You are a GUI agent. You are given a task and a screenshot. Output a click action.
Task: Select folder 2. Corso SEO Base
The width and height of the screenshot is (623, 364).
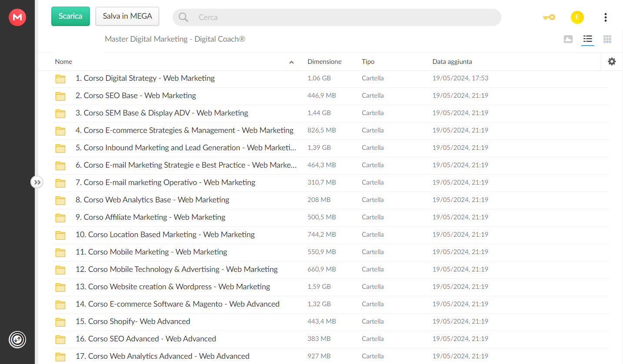330,96
